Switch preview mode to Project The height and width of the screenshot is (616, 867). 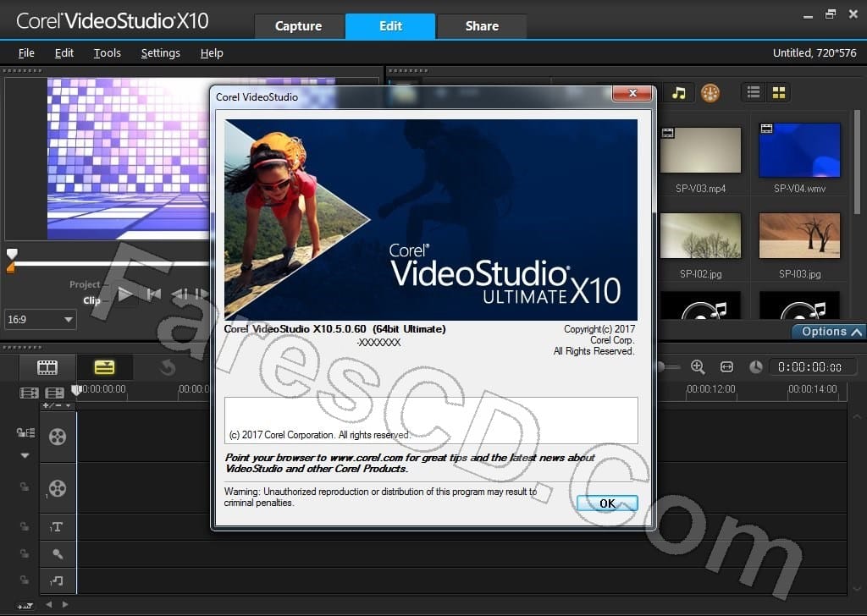[x=85, y=284]
